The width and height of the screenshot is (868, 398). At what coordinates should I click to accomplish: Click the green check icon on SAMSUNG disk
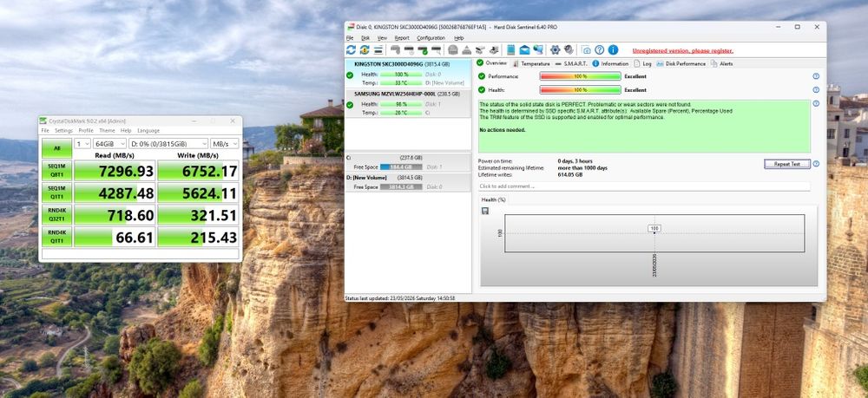pos(349,104)
